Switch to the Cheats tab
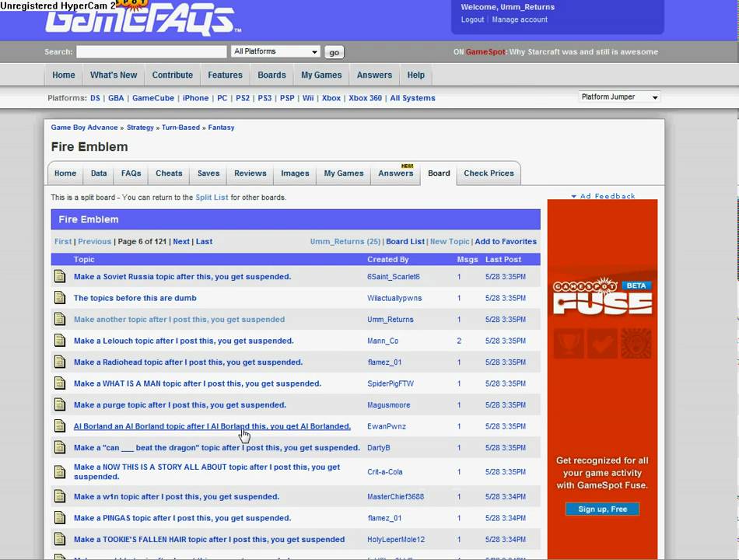The height and width of the screenshot is (560, 739). (x=169, y=173)
